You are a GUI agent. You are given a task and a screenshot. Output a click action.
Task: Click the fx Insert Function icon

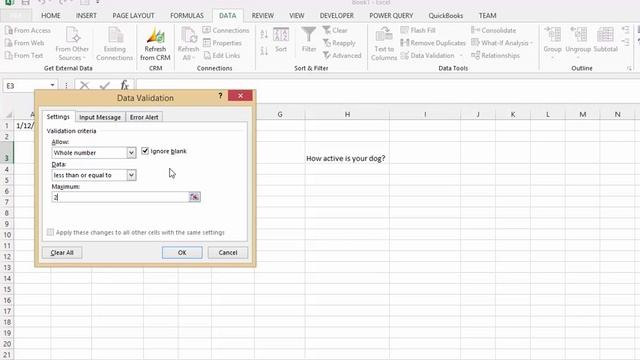[x=124, y=85]
